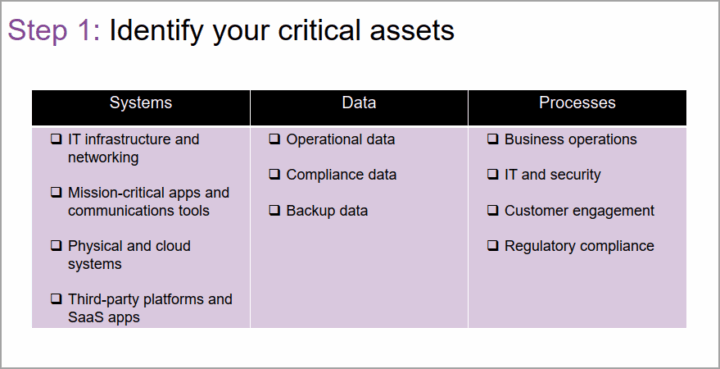This screenshot has height=369, width=720.
Task: Tick the Mission-critical apps checkbox
Action: pos(56,192)
